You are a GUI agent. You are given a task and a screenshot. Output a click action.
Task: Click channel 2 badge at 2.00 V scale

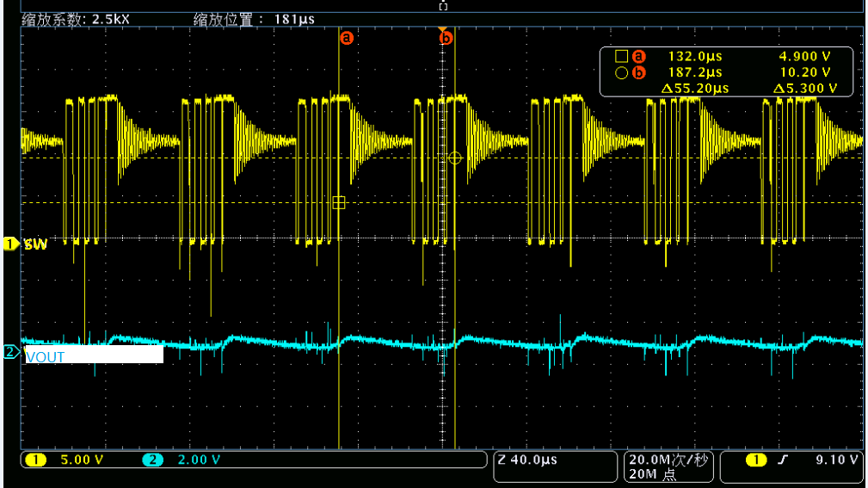tap(153, 460)
